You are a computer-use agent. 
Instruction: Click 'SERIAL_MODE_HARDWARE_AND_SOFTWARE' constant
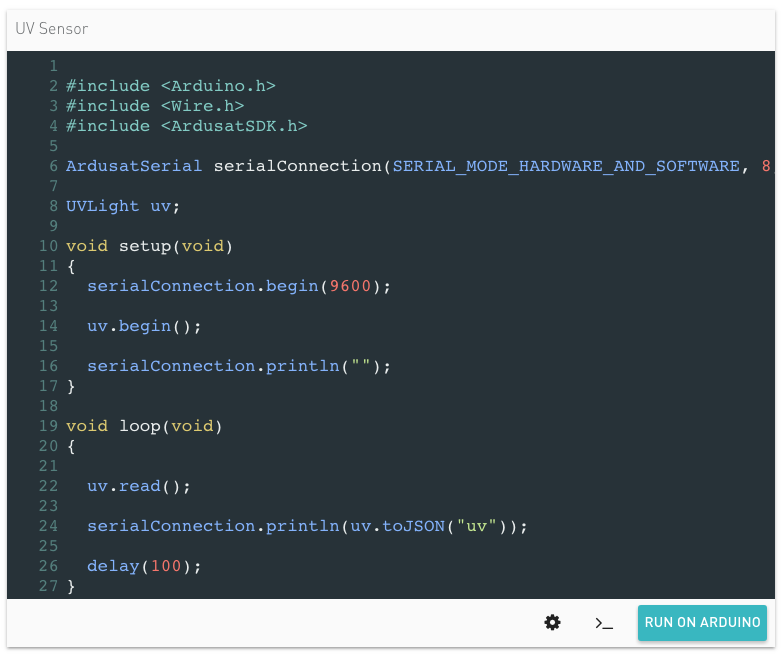[566, 166]
